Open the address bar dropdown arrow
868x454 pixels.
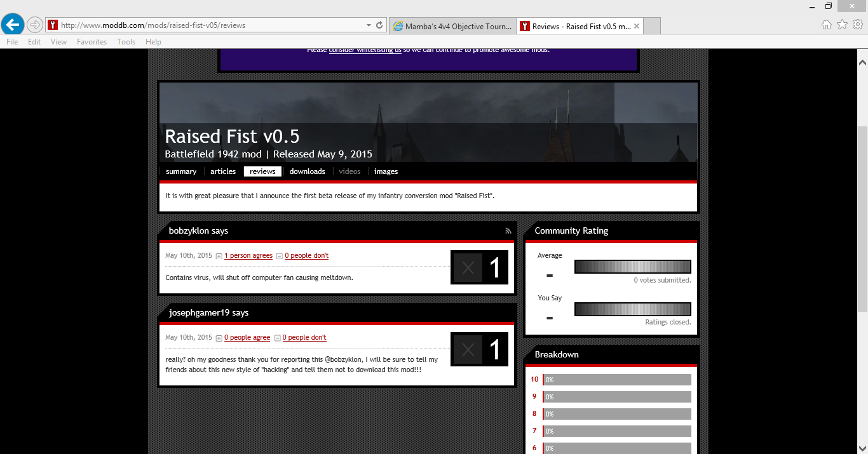click(x=369, y=25)
